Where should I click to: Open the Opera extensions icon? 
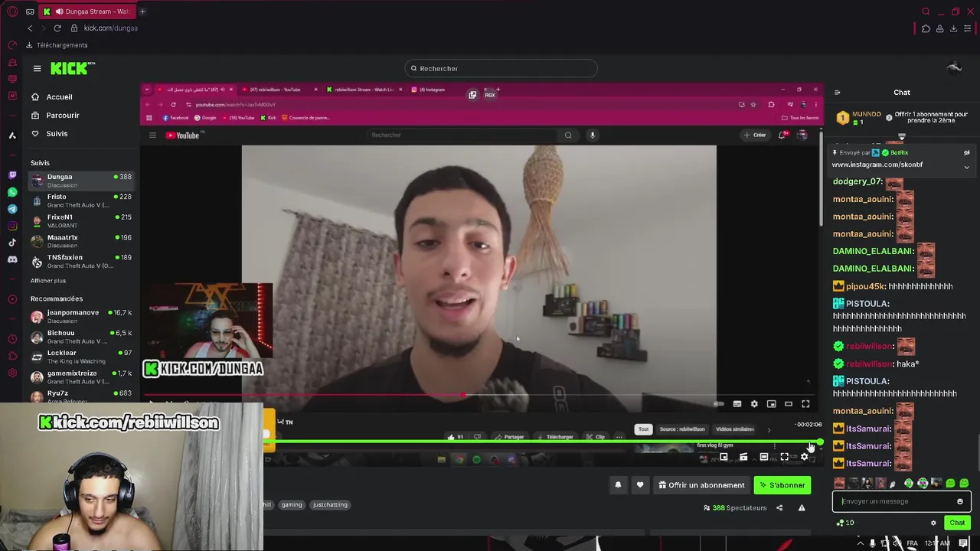click(926, 28)
